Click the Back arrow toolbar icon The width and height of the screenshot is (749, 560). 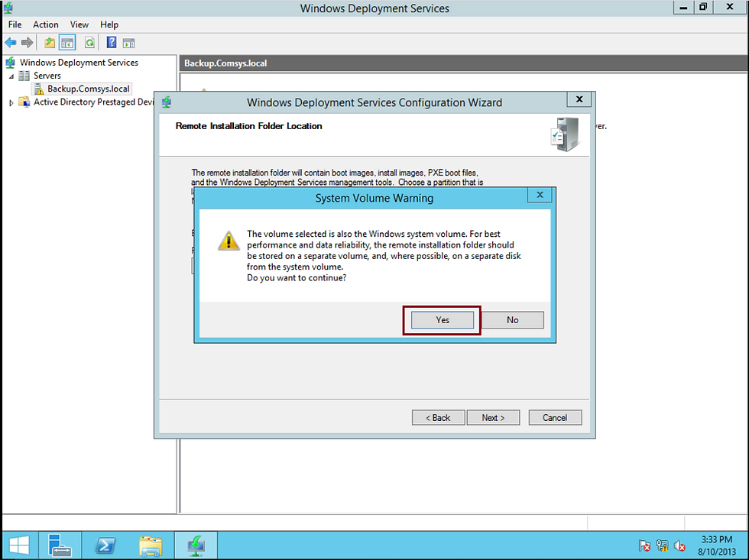point(11,43)
